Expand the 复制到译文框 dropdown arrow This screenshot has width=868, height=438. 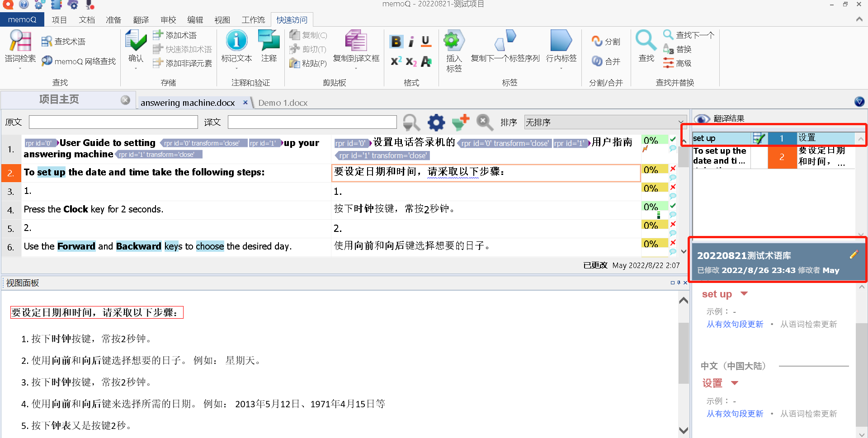pos(356,69)
